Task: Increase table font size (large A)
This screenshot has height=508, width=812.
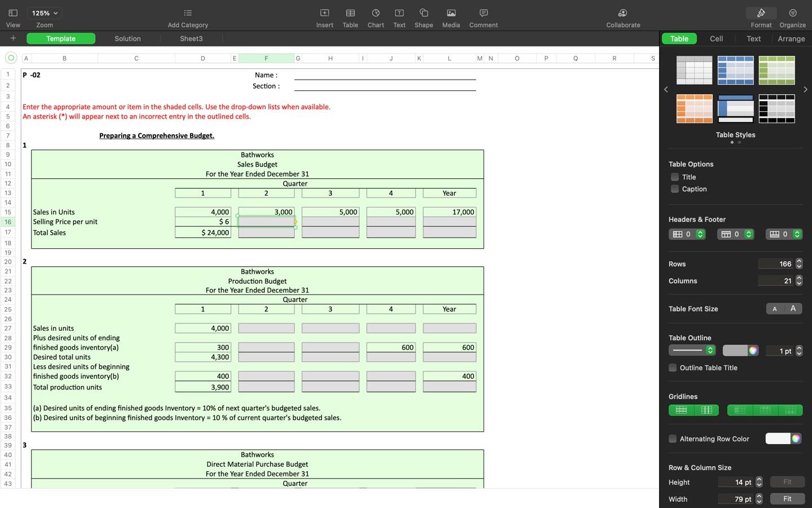Action: point(793,309)
